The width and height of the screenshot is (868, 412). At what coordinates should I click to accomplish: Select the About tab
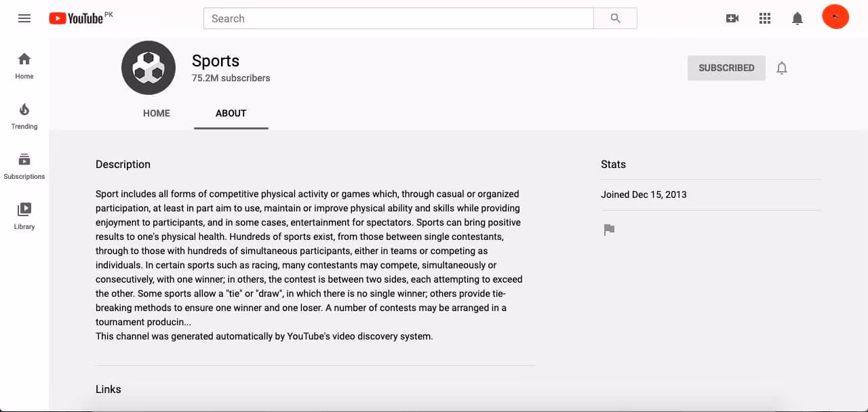tap(231, 113)
